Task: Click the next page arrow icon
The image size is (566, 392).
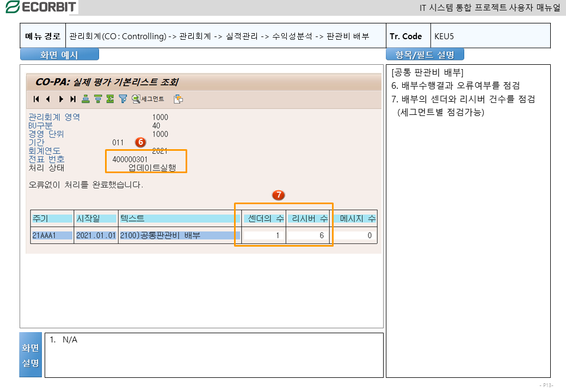Action: tap(61, 99)
